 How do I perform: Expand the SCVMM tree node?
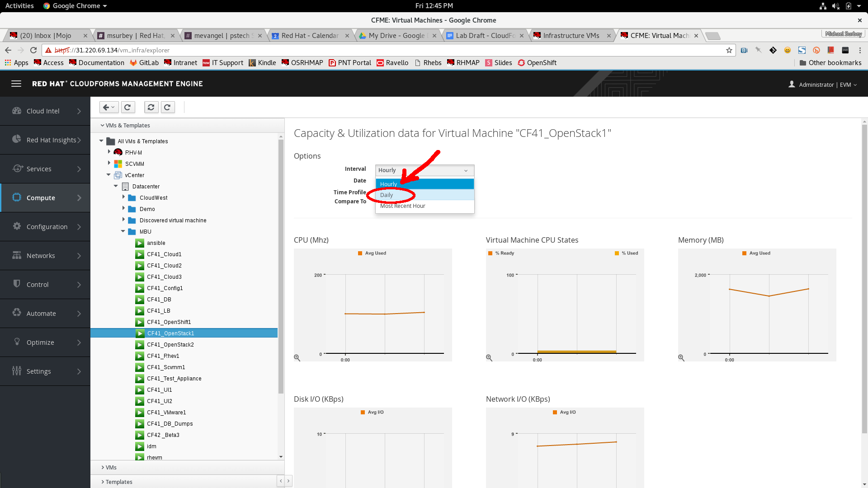tap(109, 163)
